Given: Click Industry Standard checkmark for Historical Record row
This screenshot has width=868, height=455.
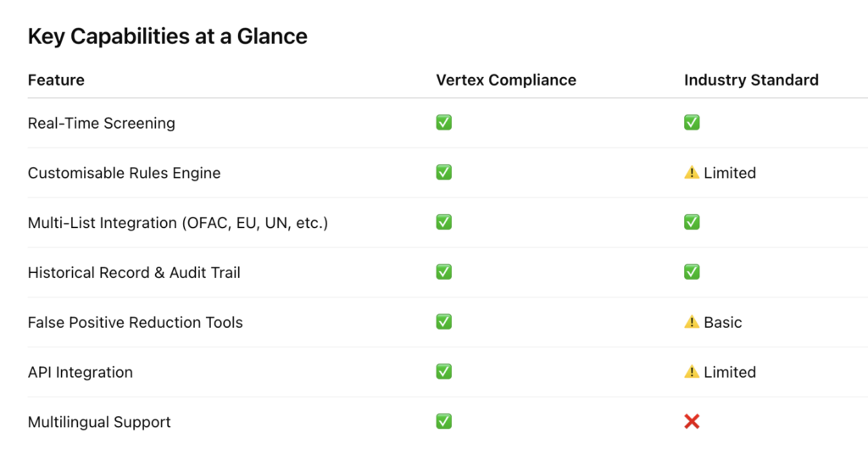Looking at the screenshot, I should pyautogui.click(x=692, y=272).
